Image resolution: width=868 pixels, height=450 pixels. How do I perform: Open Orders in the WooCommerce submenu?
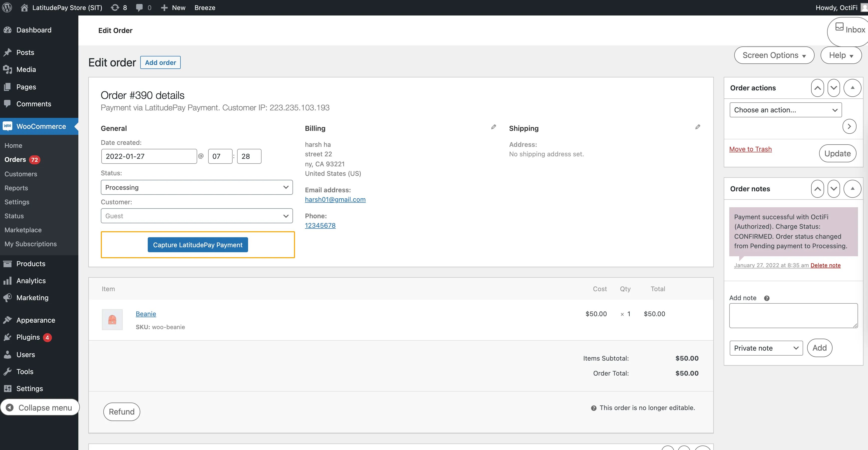pos(15,159)
